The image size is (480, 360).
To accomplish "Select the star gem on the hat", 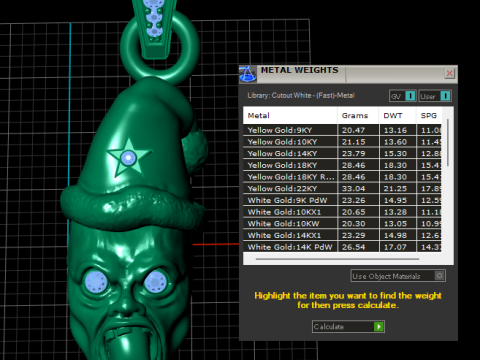I will click(128, 158).
